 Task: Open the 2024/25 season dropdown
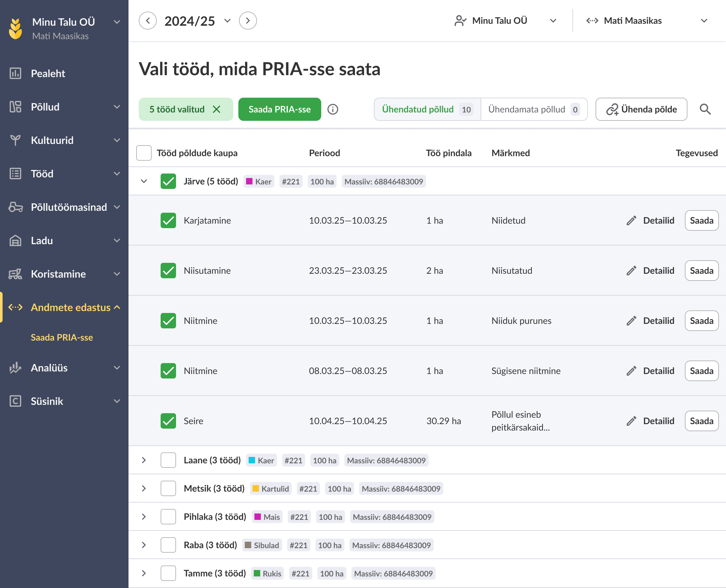pyautogui.click(x=227, y=21)
